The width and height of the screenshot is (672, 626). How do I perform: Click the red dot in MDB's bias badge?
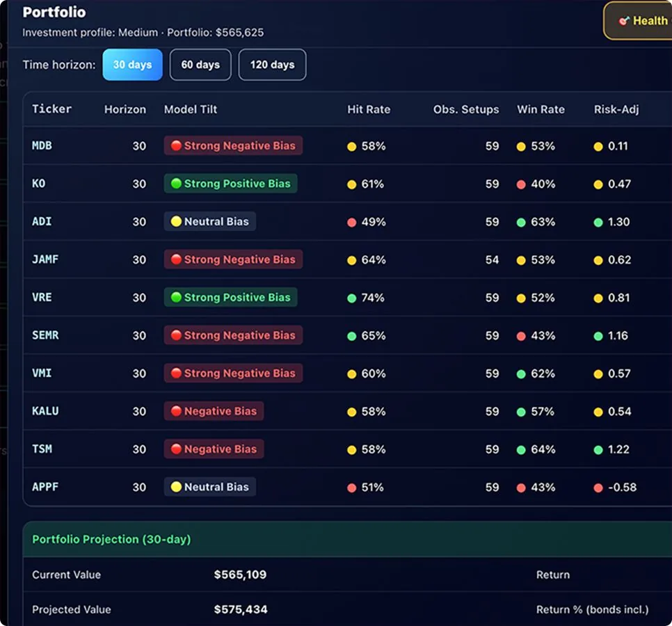coord(176,145)
